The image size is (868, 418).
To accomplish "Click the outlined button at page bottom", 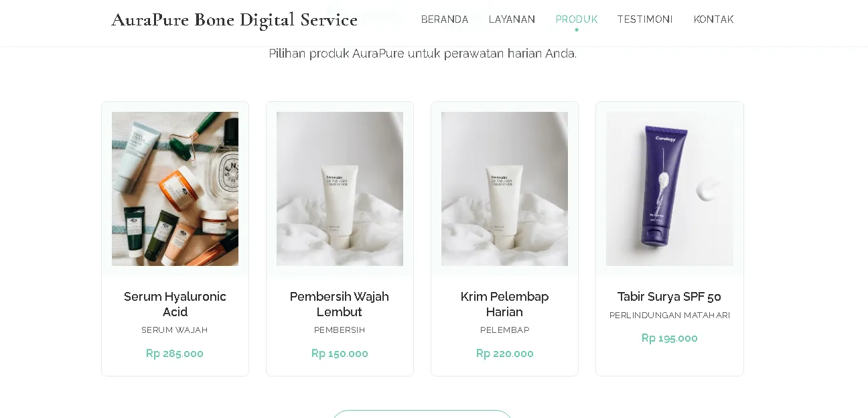I will coord(422,415).
